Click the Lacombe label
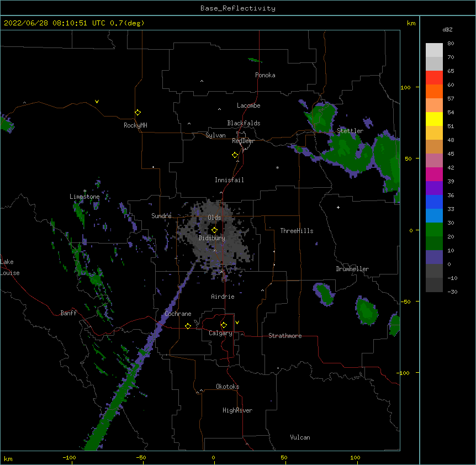476x465 pixels. [248, 105]
